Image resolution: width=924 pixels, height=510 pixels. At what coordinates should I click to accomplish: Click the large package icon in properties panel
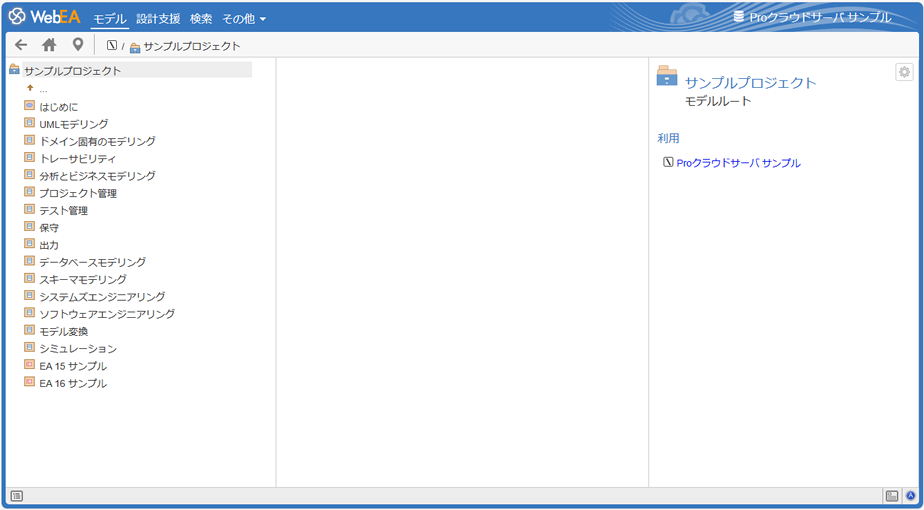coord(667,77)
